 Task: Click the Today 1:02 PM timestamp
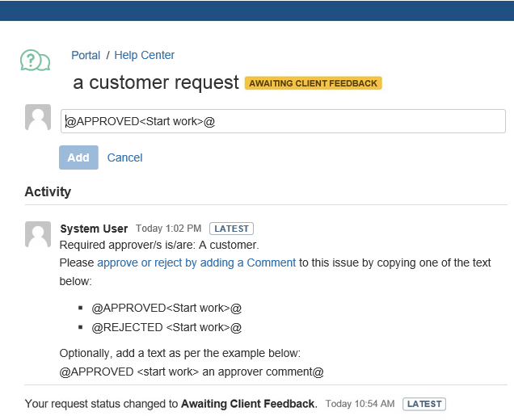click(168, 229)
